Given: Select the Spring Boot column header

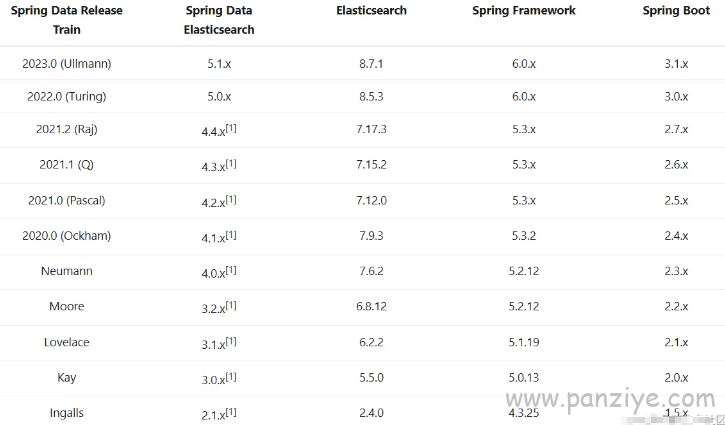Looking at the screenshot, I should coord(676,11).
